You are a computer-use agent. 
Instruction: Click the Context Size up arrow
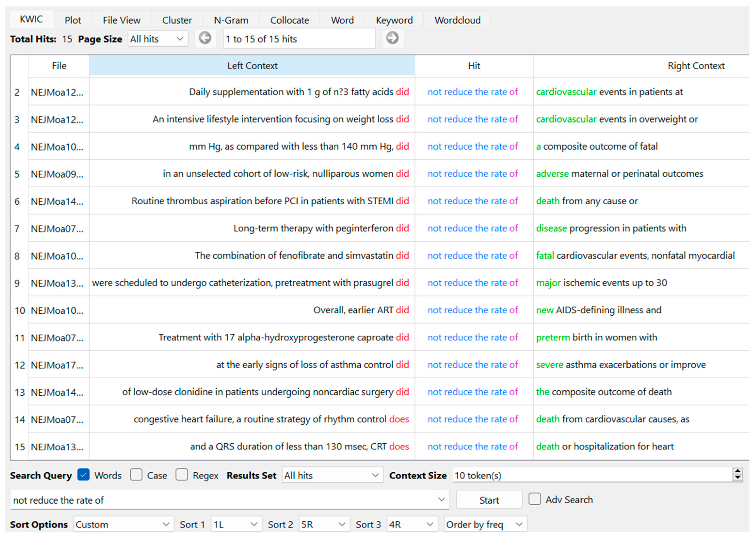[738, 471]
